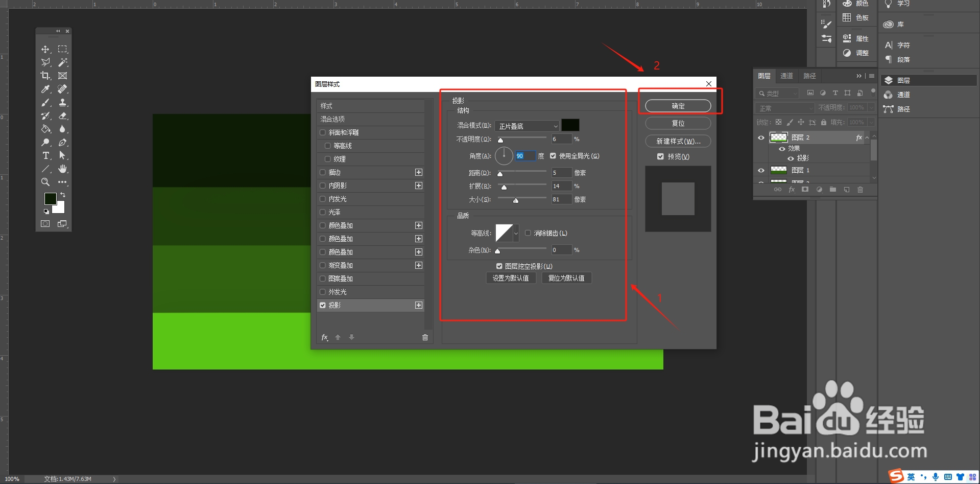Select the Rectangular Marquee tool
The height and width of the screenshot is (484, 980).
coord(62,49)
